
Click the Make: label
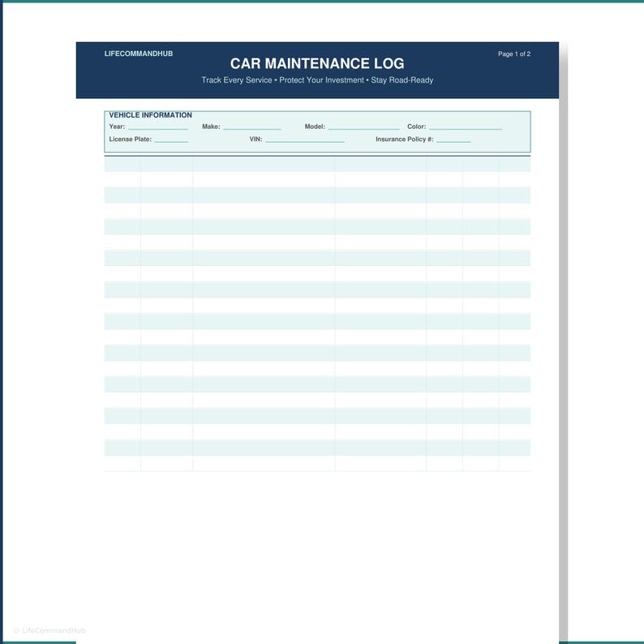211,127
